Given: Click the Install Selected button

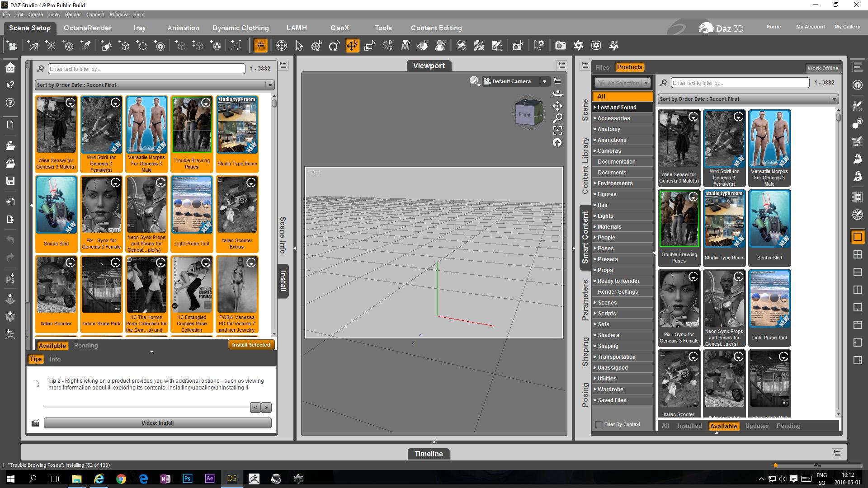Looking at the screenshot, I should click(x=251, y=345).
